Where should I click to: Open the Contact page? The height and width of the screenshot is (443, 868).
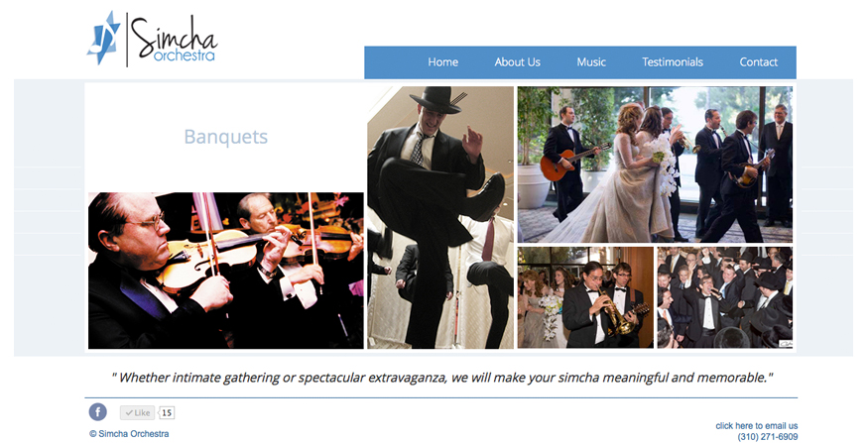(759, 62)
